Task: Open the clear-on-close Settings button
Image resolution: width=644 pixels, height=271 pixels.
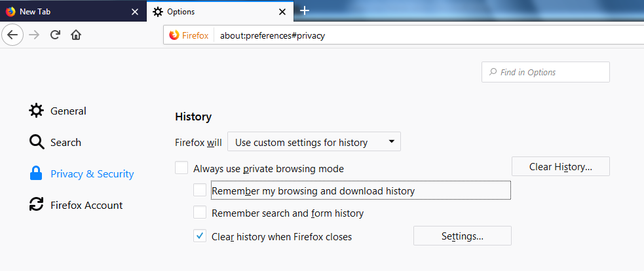Action: click(x=463, y=236)
